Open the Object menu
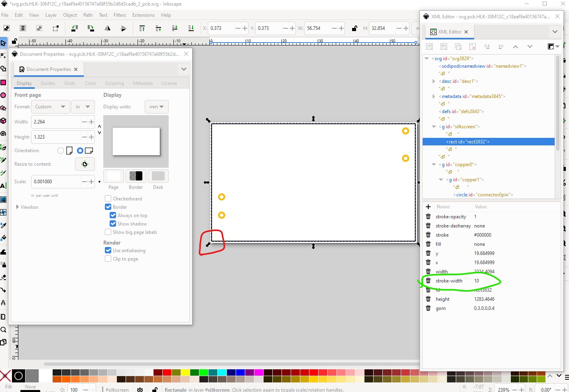The width and height of the screenshot is (569, 392). click(70, 15)
